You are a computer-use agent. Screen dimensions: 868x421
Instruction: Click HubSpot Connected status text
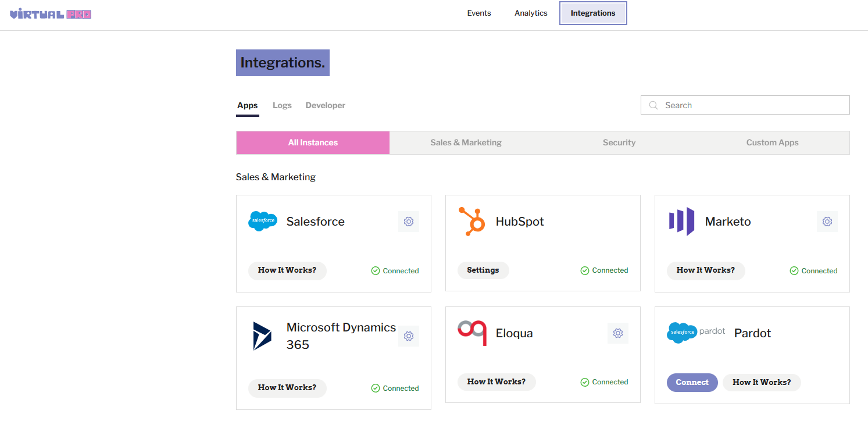(610, 270)
